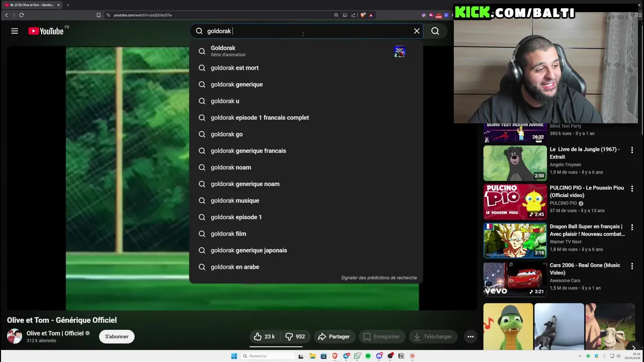This screenshot has height=362, width=644.
Task: Click the Partager share button
Action: pos(334,336)
